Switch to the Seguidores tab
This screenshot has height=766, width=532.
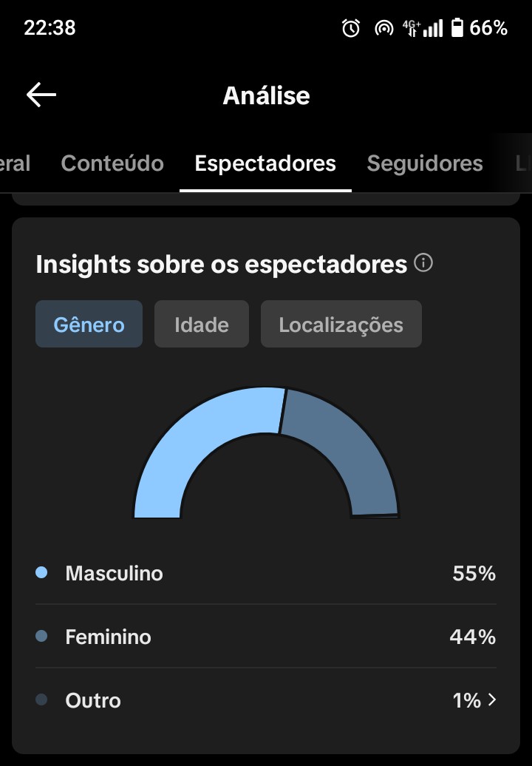click(425, 163)
